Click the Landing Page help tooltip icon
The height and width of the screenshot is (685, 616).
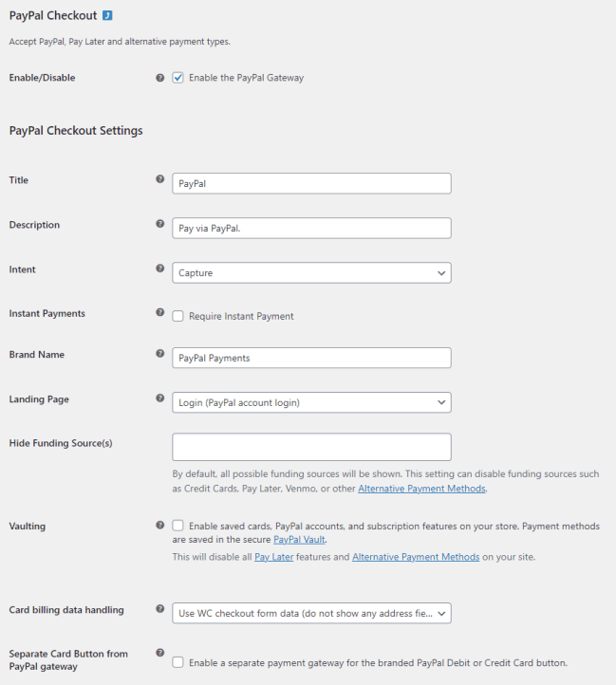coord(159,398)
